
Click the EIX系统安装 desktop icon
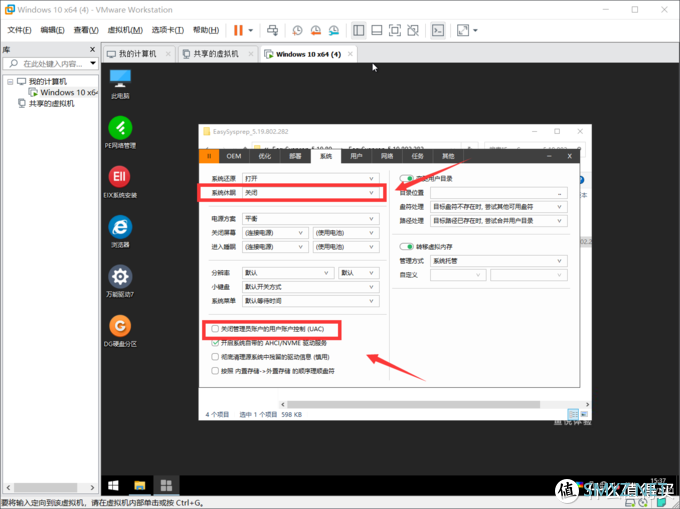coord(120,182)
